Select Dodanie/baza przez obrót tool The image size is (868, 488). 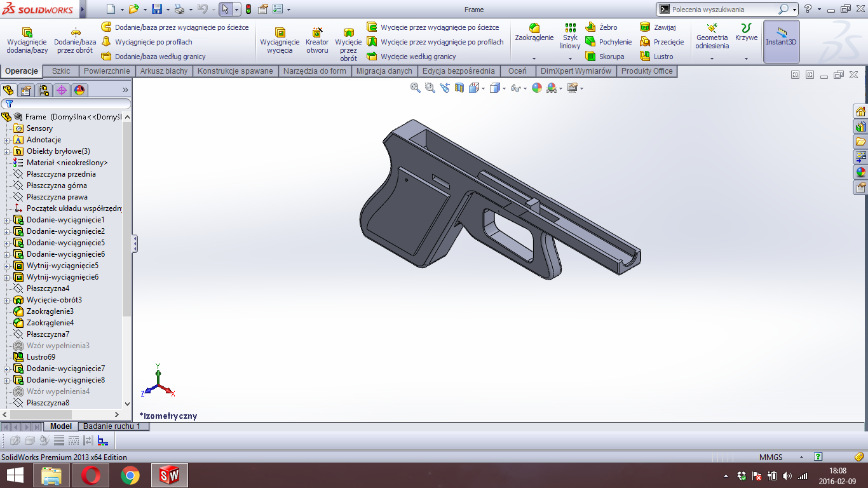(x=75, y=41)
